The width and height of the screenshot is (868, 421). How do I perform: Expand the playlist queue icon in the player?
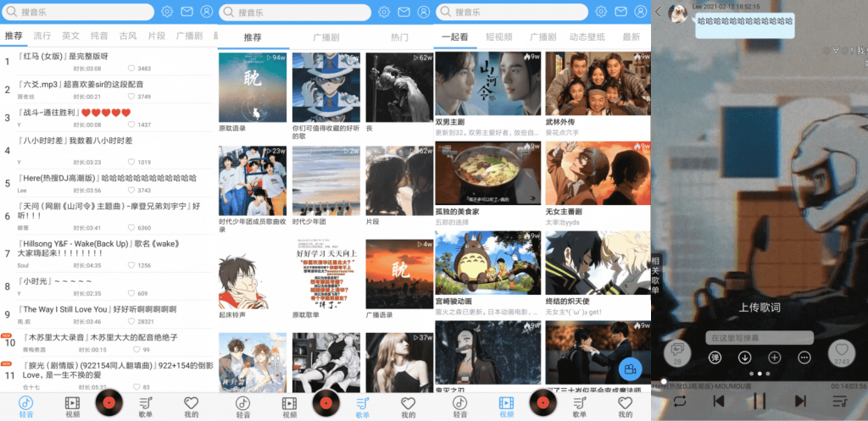(x=840, y=401)
